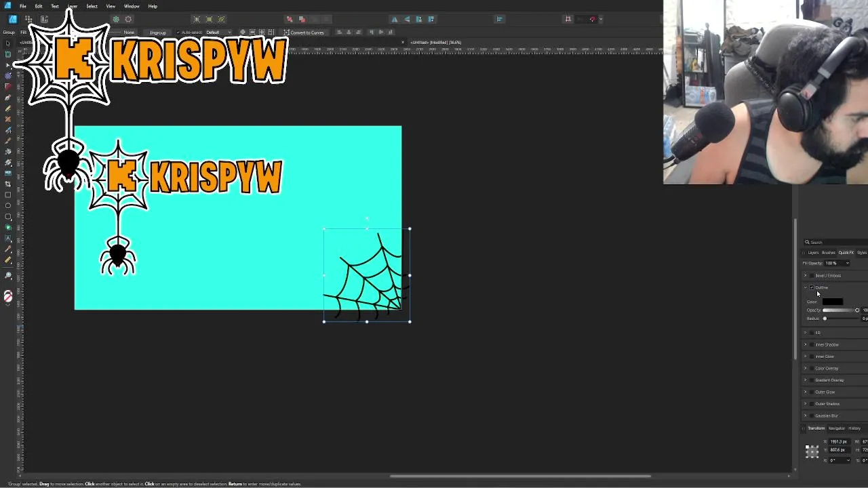Select the Zoom magnifier tool
868x488 pixels.
(x=8, y=276)
